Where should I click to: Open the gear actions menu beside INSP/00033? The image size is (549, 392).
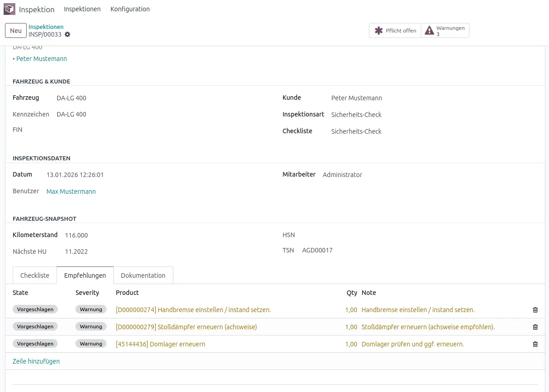coord(68,34)
